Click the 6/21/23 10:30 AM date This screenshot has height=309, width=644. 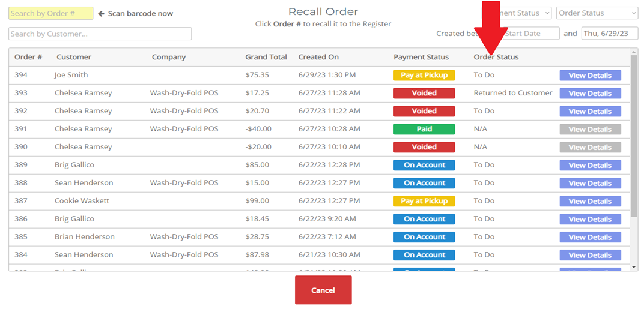point(329,255)
